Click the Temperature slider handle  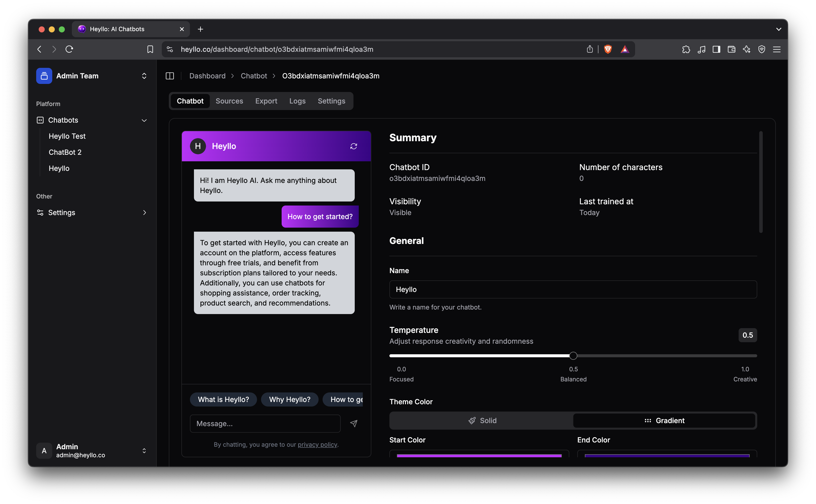coord(573,356)
